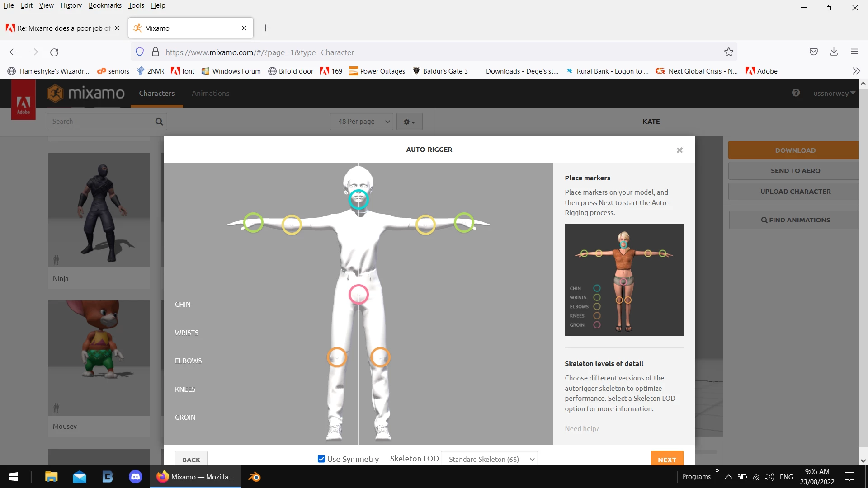Click the pink groin marker circle
The height and width of the screenshot is (488, 868).
tap(359, 294)
